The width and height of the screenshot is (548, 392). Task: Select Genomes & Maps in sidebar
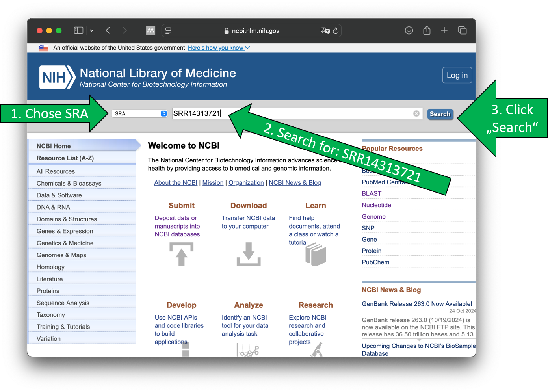click(x=61, y=255)
